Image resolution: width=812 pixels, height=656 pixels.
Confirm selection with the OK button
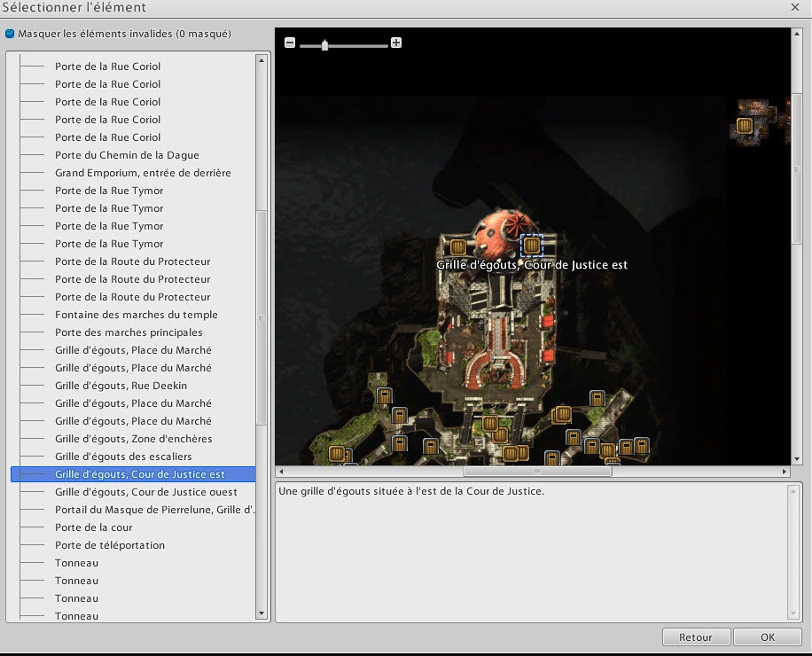coord(768,636)
